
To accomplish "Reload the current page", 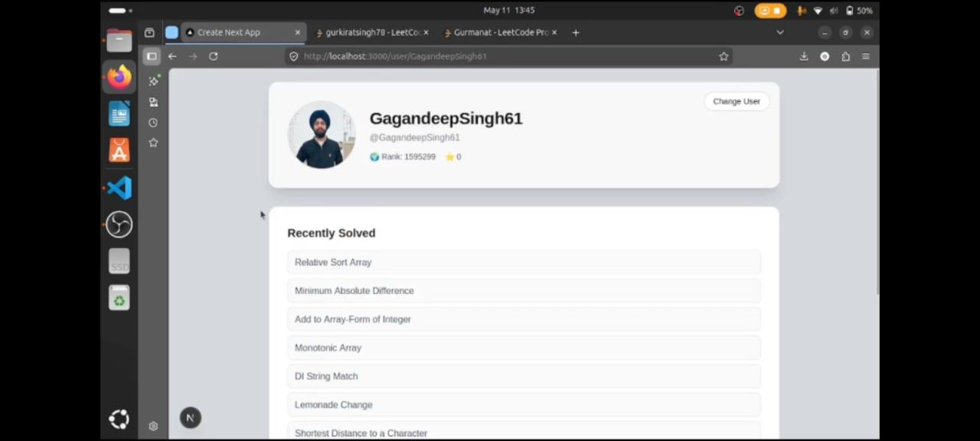I will 214,56.
